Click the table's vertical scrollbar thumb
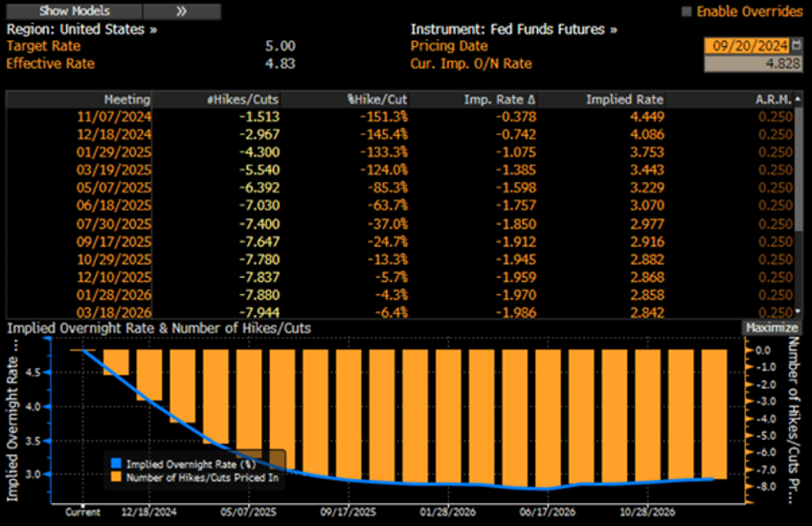Viewport: 812px width, 526px height. (x=798, y=168)
